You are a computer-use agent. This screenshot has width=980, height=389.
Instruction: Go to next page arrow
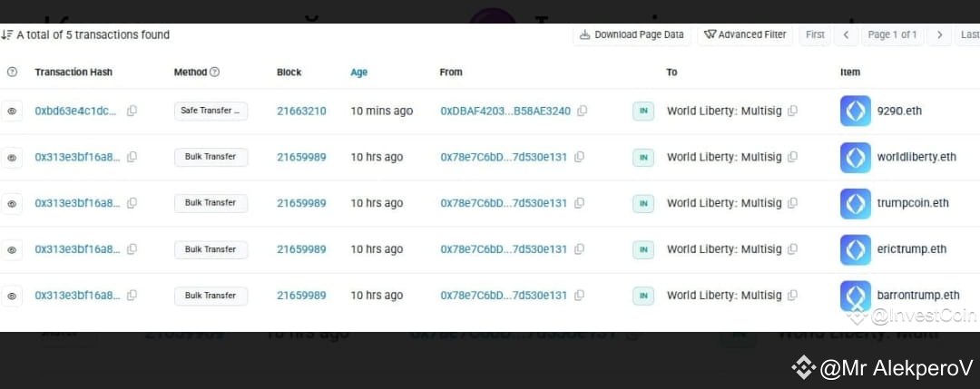[x=939, y=35]
